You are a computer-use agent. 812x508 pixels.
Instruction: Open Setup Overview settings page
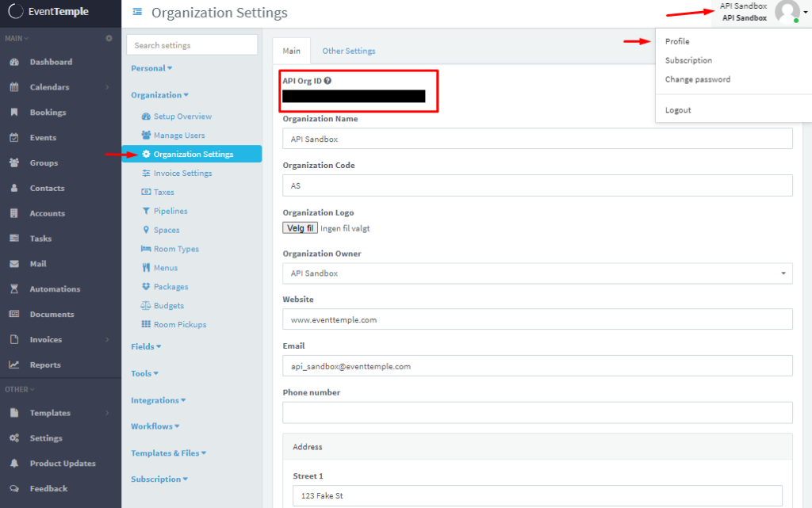coord(177,116)
